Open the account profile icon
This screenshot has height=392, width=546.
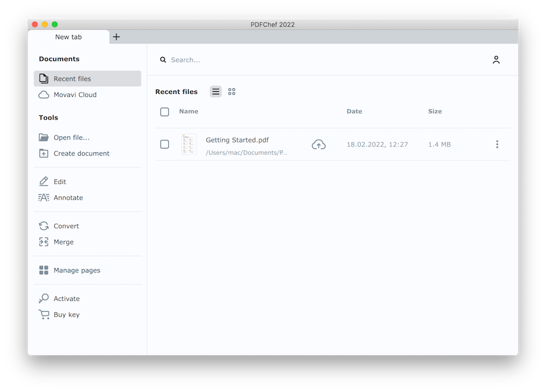(496, 60)
